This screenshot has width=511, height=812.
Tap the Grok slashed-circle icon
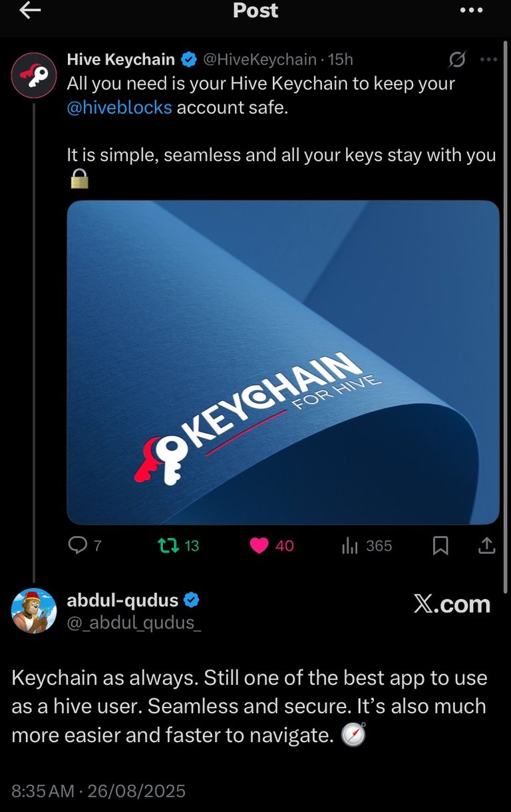tap(457, 61)
